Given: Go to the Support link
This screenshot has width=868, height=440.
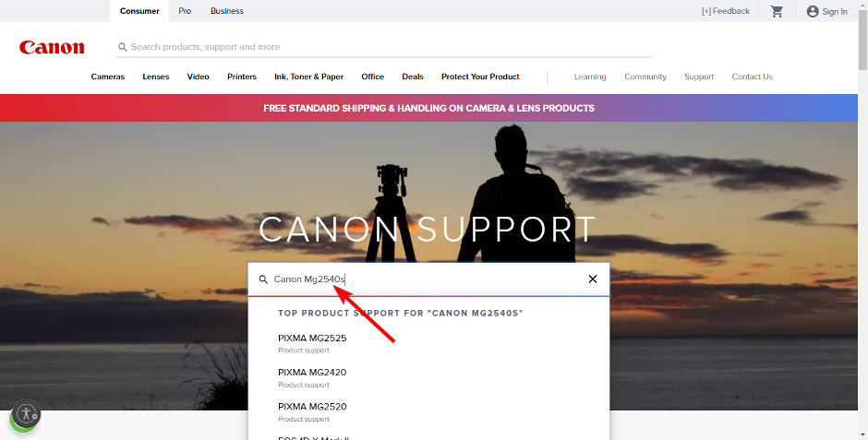Looking at the screenshot, I should click(x=699, y=77).
